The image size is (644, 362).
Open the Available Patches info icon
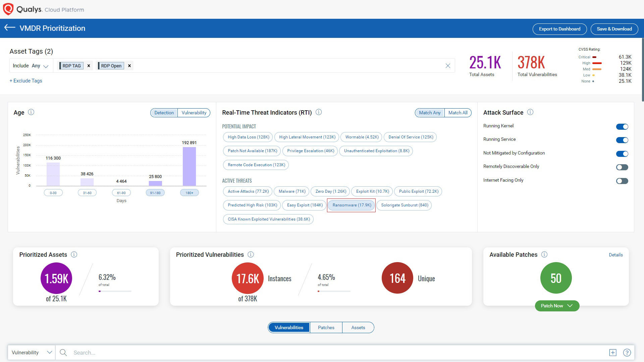tap(544, 254)
